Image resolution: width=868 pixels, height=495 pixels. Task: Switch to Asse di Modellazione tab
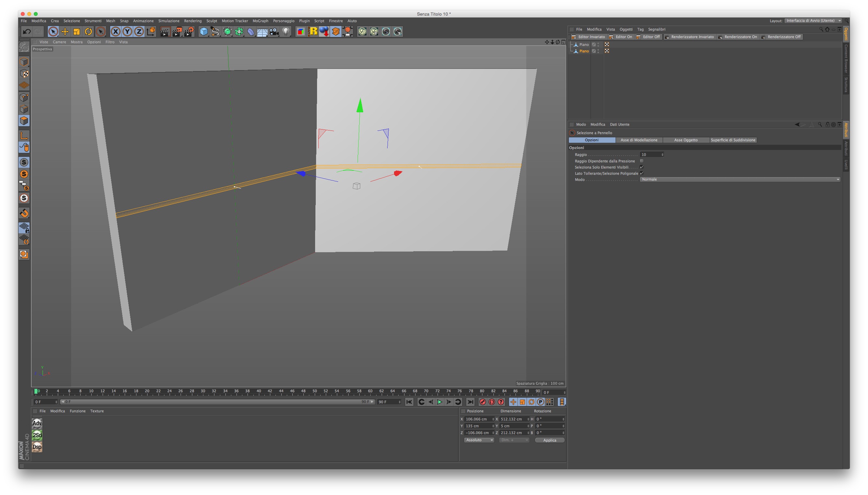[x=639, y=140]
